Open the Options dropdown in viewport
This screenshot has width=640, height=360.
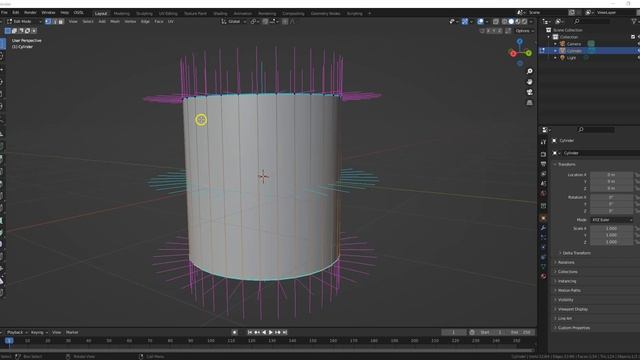pos(524,31)
